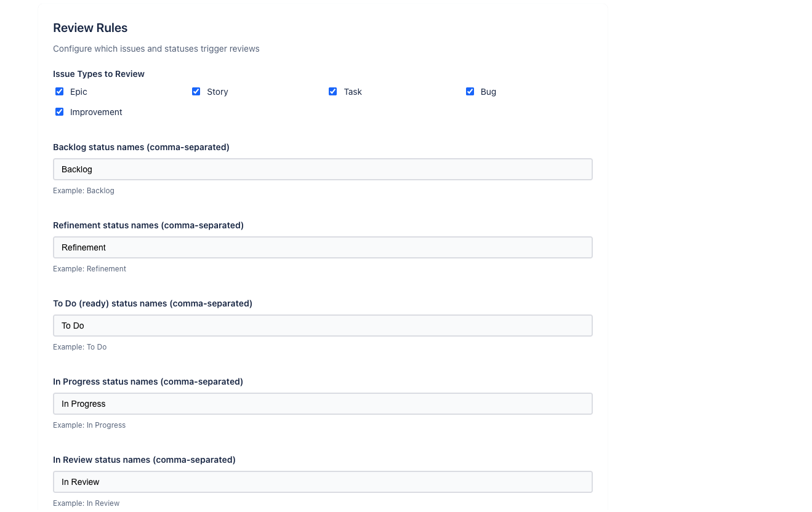
Task: Click the In Review status names input
Action: point(323,482)
